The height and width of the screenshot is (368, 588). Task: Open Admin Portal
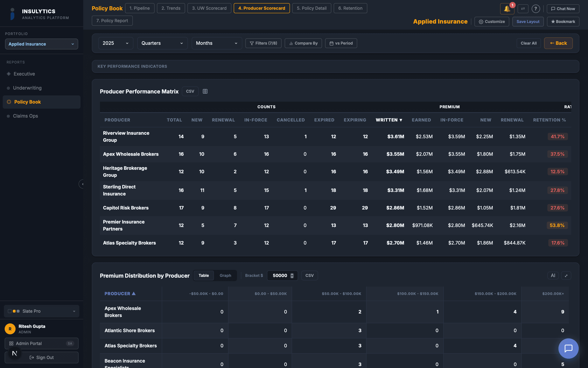42,343
